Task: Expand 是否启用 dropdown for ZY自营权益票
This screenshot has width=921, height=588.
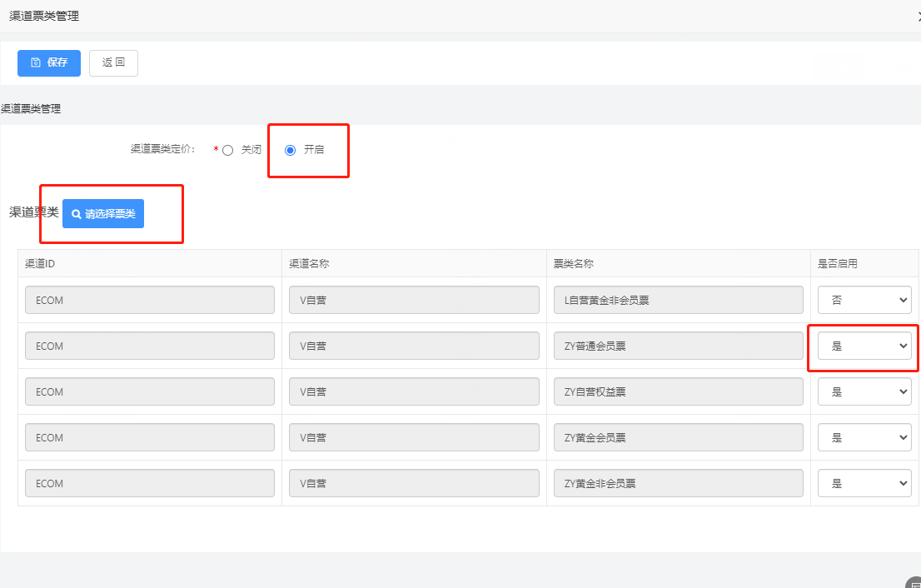Action: tap(864, 391)
